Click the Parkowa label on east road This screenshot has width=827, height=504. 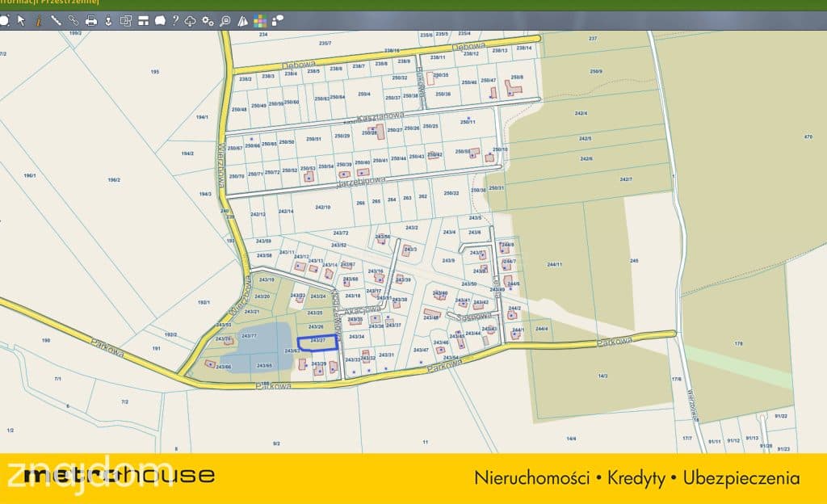(x=615, y=342)
